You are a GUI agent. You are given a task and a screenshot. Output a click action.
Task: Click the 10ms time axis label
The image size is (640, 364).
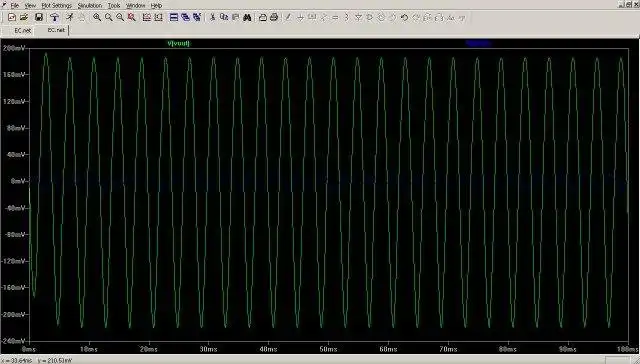tap(89, 349)
